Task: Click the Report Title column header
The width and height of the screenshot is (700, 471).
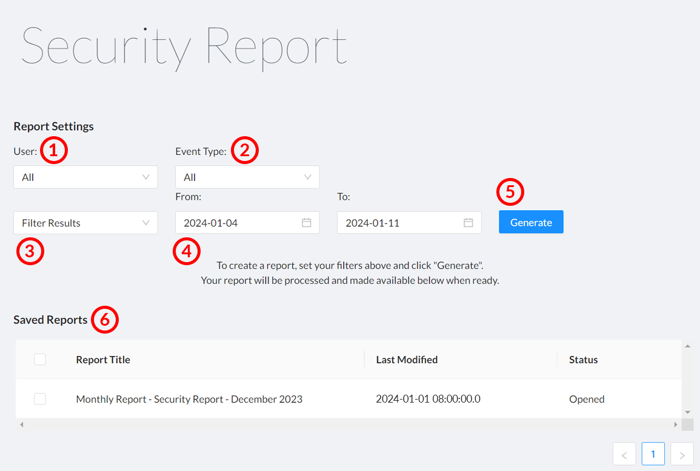Action: (x=103, y=359)
